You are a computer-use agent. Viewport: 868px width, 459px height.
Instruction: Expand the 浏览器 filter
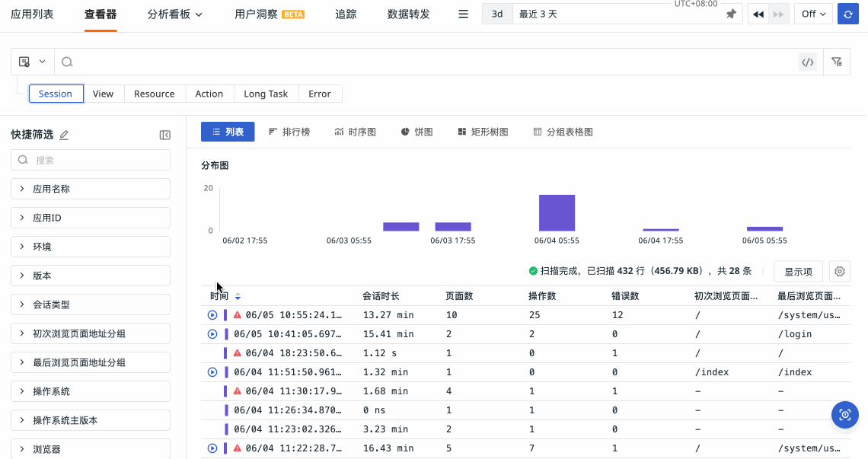[91, 449]
